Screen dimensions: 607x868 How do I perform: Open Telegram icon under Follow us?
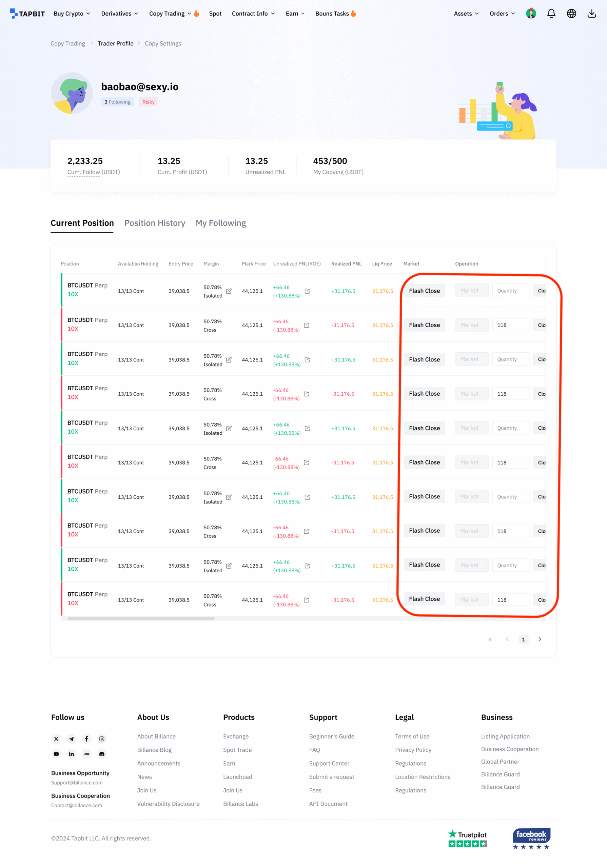pos(72,738)
